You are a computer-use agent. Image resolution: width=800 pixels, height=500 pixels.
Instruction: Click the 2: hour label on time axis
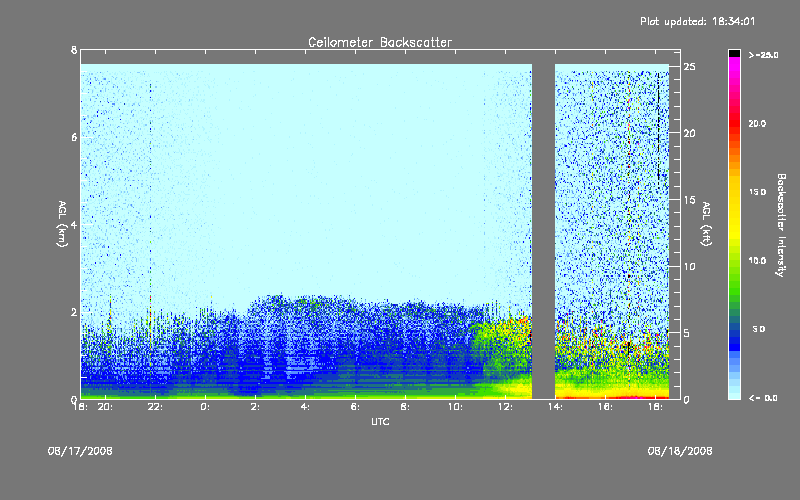(255, 407)
